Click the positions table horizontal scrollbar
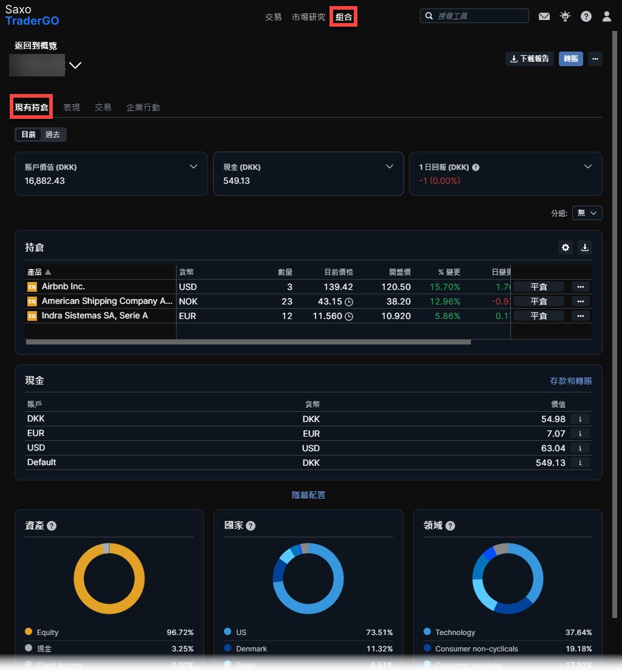Image resolution: width=622 pixels, height=672 pixels. click(248, 342)
